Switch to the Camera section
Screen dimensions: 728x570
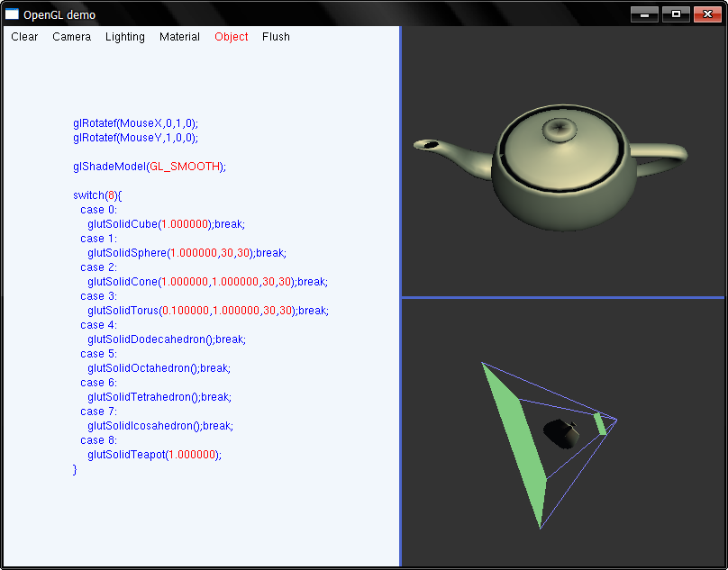tap(71, 37)
